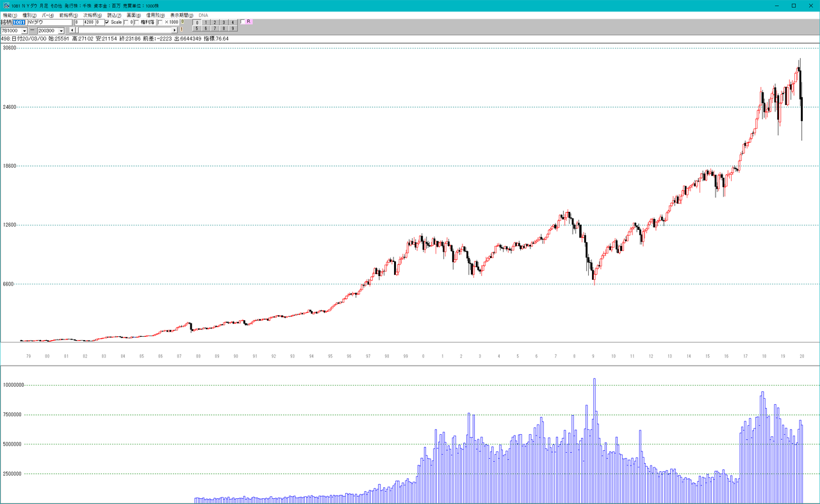Click the year label 87 on the time axis
Screen dimensions: 820x504
pos(179,356)
